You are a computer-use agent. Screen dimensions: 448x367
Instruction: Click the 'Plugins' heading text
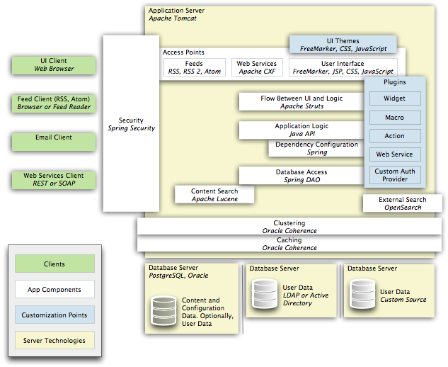(395, 82)
